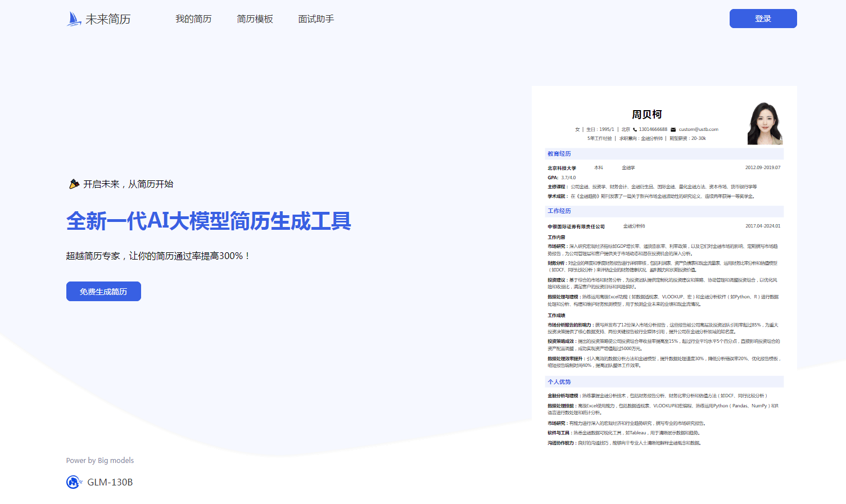Select the 工作经历 section header
This screenshot has height=504, width=846.
[x=559, y=211]
